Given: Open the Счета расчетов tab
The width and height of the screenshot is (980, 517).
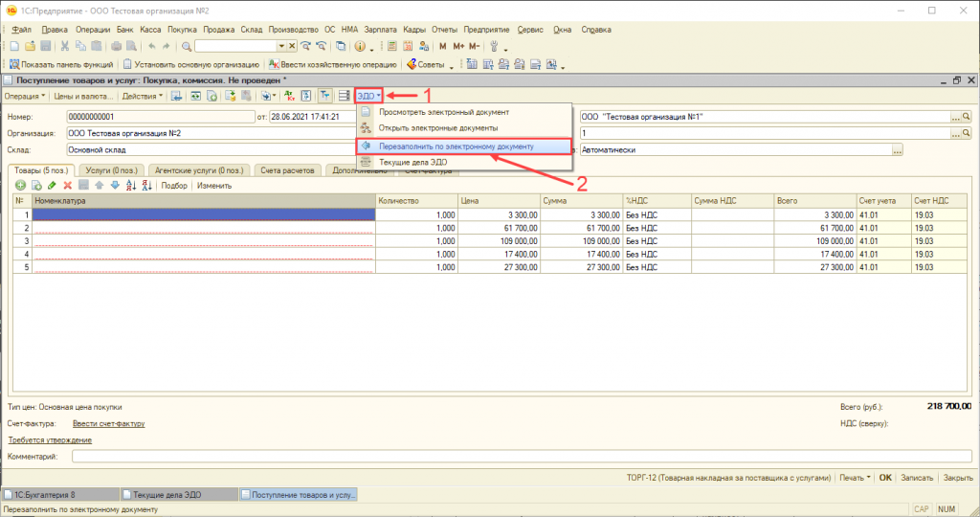Looking at the screenshot, I should pyautogui.click(x=288, y=169).
